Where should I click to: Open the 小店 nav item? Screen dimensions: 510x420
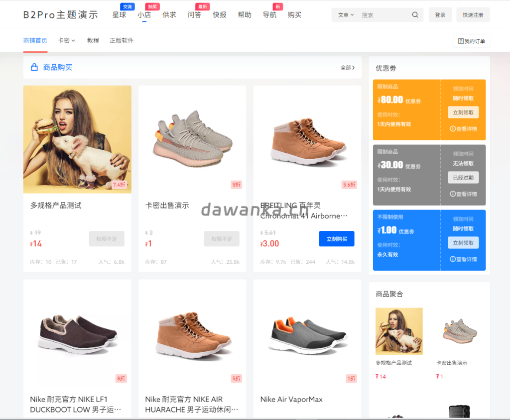click(x=144, y=15)
